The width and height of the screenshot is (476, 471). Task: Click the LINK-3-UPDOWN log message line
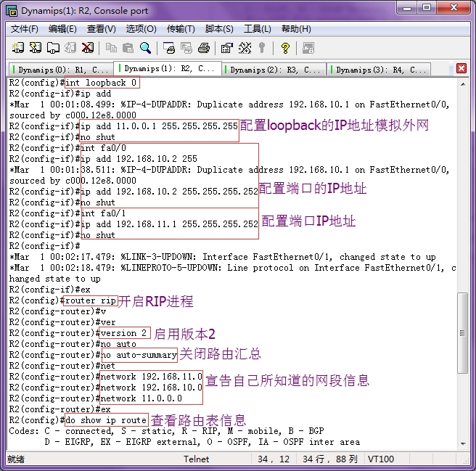click(x=223, y=257)
